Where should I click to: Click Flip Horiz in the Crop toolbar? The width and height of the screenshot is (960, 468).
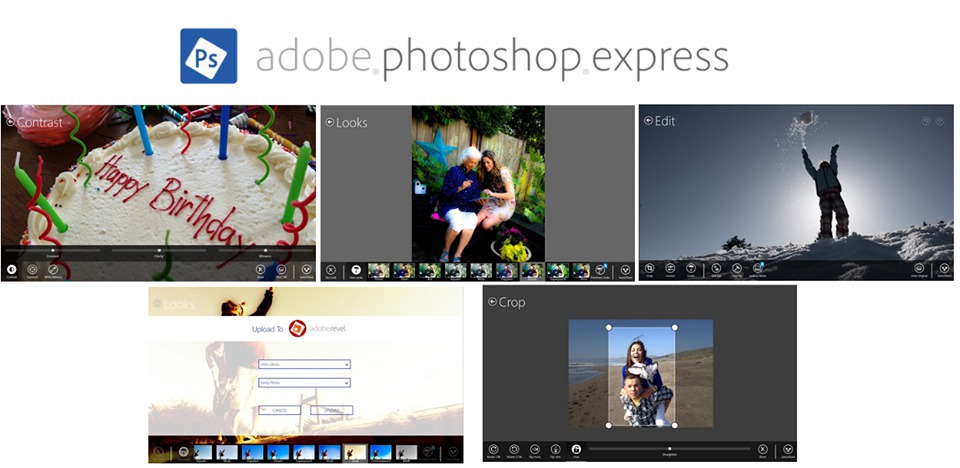point(535,449)
